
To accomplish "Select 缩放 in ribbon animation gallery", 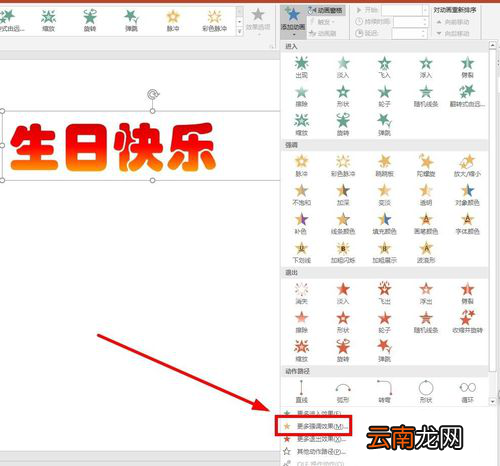I will coord(48,21).
